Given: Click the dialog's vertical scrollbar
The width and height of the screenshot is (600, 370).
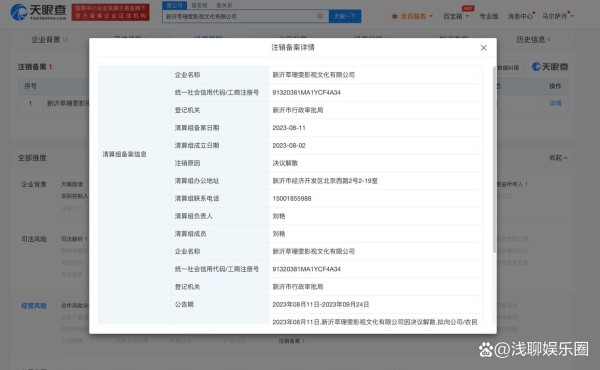Looking at the screenshot, I should (494, 160).
